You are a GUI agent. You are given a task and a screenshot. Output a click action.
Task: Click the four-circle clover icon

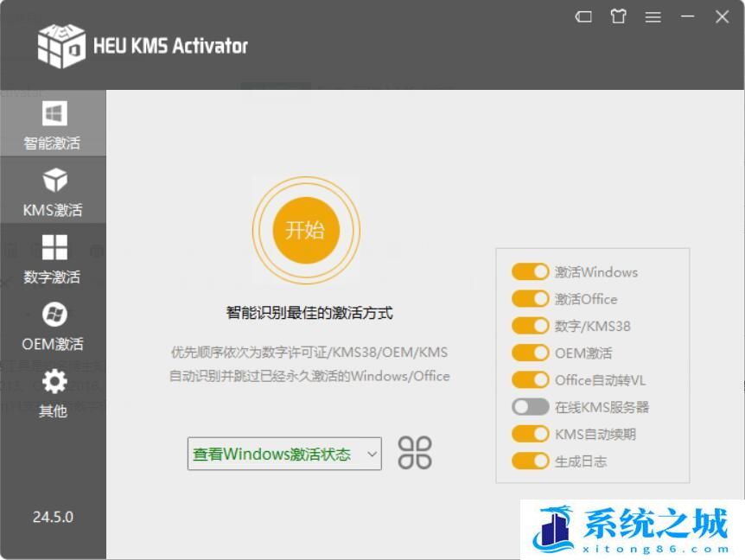415,453
